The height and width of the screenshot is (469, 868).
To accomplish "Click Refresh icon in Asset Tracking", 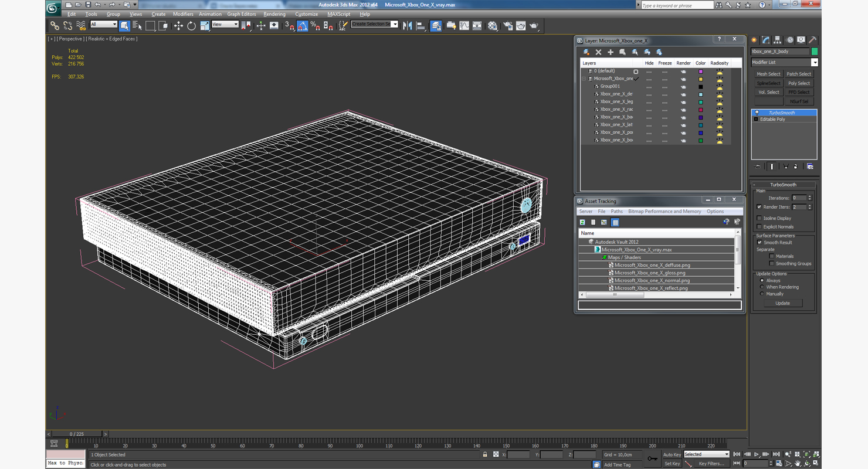I will pyautogui.click(x=582, y=222).
